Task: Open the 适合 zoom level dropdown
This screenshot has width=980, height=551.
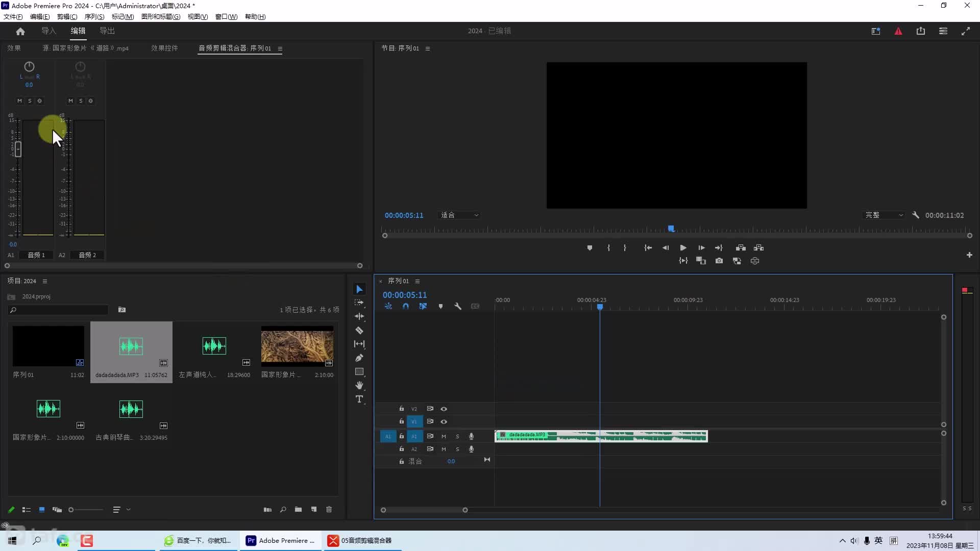Action: (459, 215)
